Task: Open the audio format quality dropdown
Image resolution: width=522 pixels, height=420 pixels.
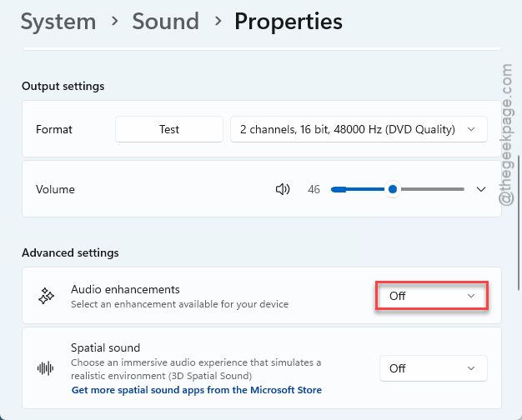Action: coord(359,129)
